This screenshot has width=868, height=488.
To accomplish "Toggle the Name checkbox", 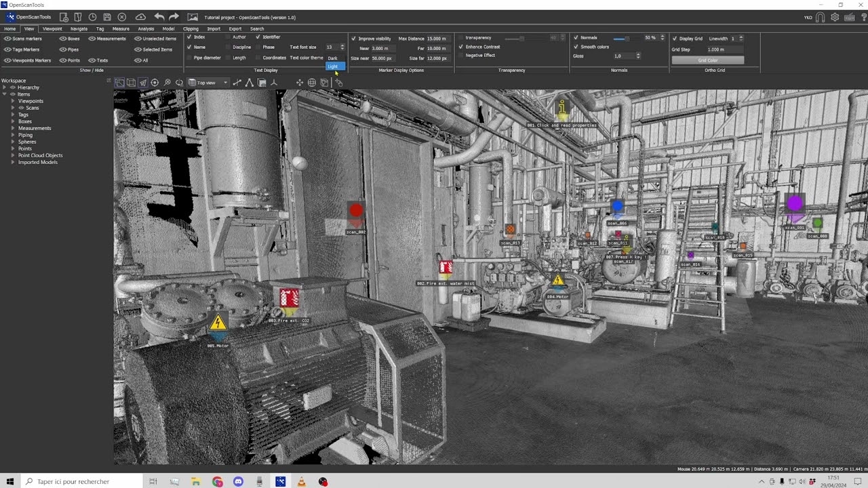I will coord(189,47).
